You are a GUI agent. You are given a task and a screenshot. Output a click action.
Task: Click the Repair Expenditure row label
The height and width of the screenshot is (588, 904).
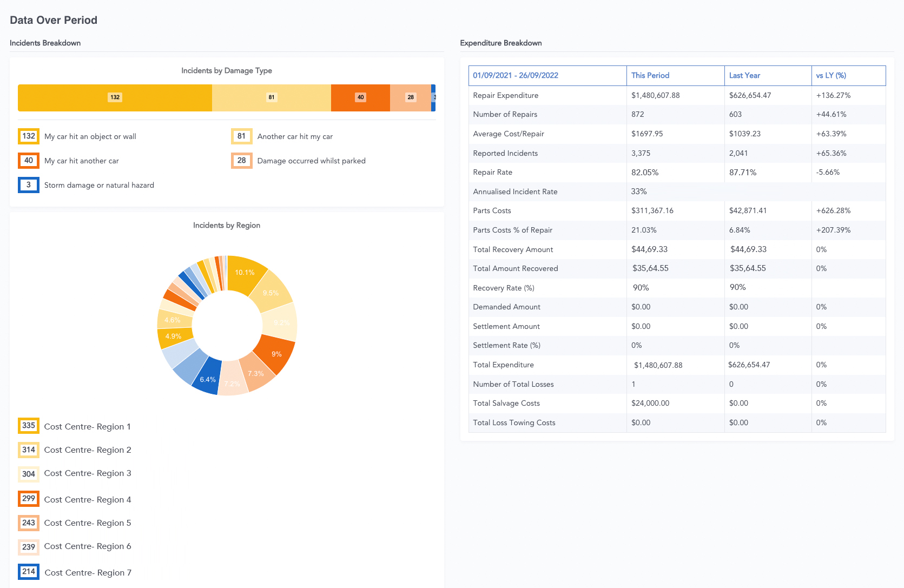[506, 95]
